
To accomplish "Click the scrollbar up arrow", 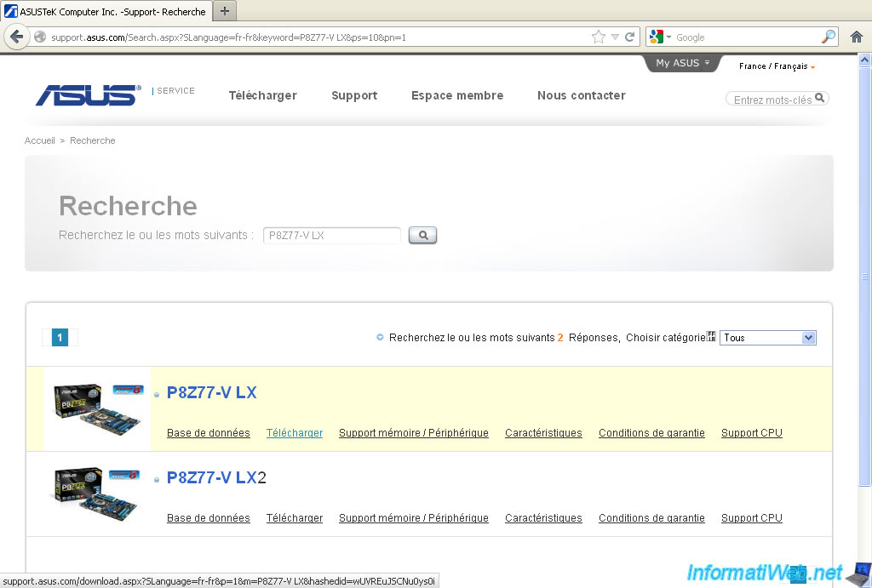I will pos(865,60).
